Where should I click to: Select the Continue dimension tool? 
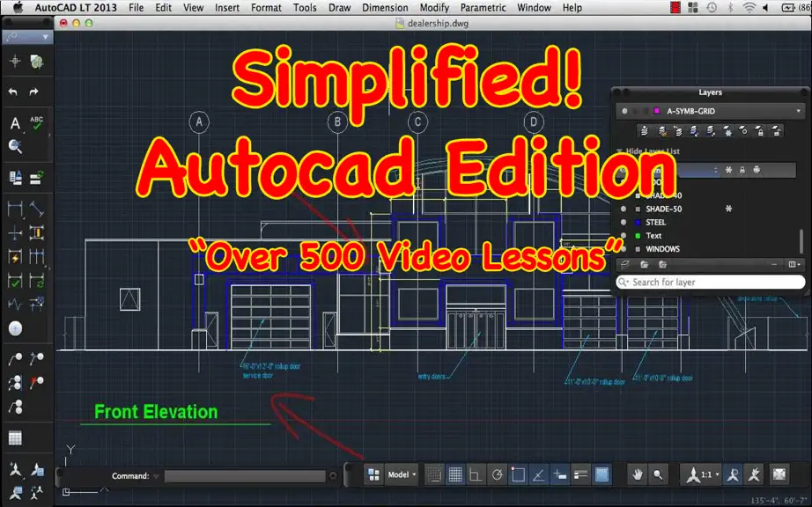(x=36, y=257)
